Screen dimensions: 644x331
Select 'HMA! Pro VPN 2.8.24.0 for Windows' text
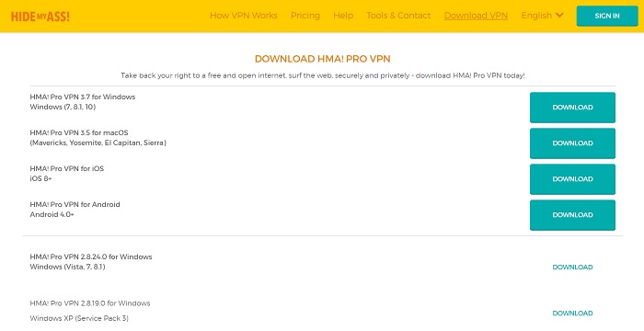pyautogui.click(x=91, y=257)
